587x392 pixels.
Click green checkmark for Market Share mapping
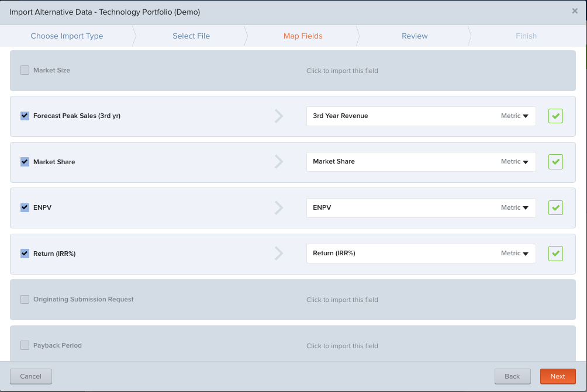tap(555, 162)
